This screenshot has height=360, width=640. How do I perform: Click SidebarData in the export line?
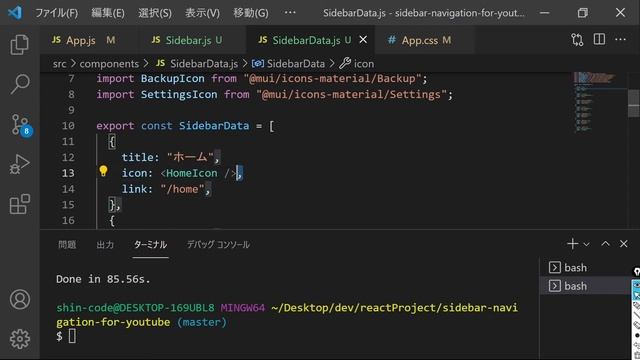[x=214, y=126]
